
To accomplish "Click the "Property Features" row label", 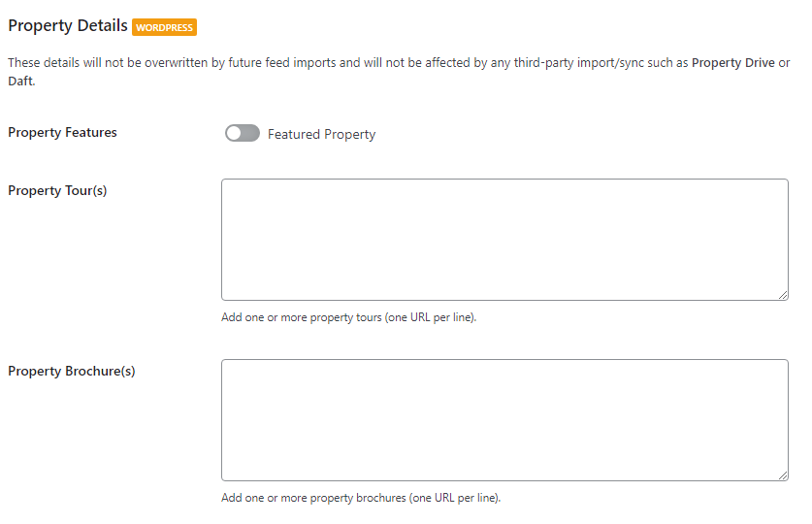I will pos(62,133).
